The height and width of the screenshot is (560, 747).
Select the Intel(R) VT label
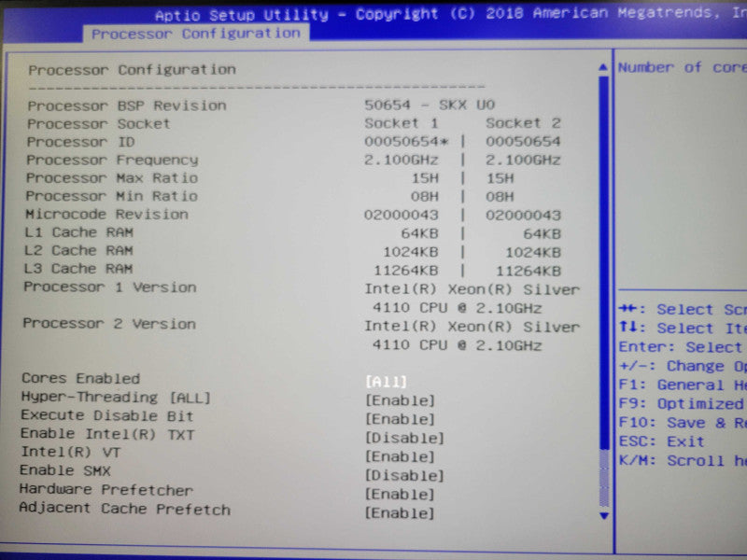[70, 452]
